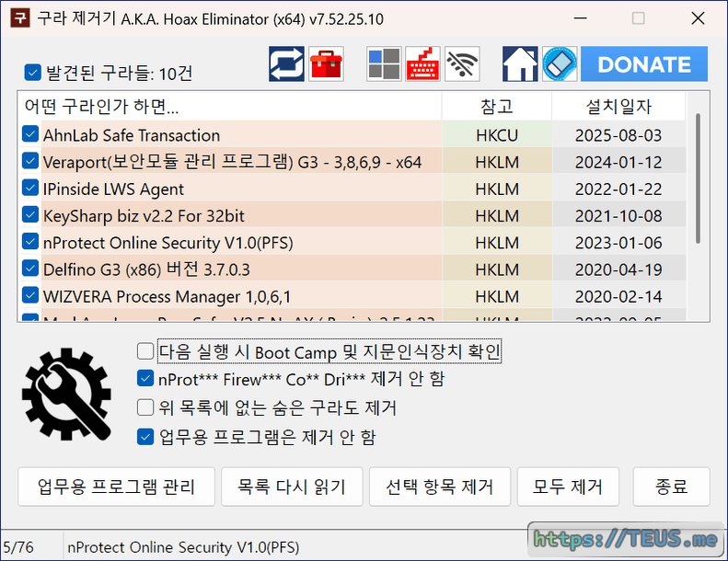Select the AhnLab Safe Transaction row name
Image resolution: width=728 pixels, height=561 pixels.
132,135
